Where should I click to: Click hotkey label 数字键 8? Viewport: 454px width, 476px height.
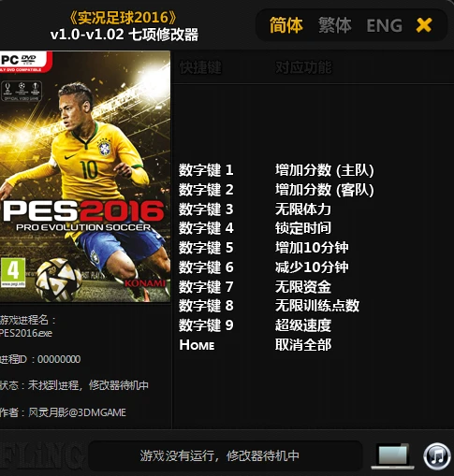click(206, 306)
